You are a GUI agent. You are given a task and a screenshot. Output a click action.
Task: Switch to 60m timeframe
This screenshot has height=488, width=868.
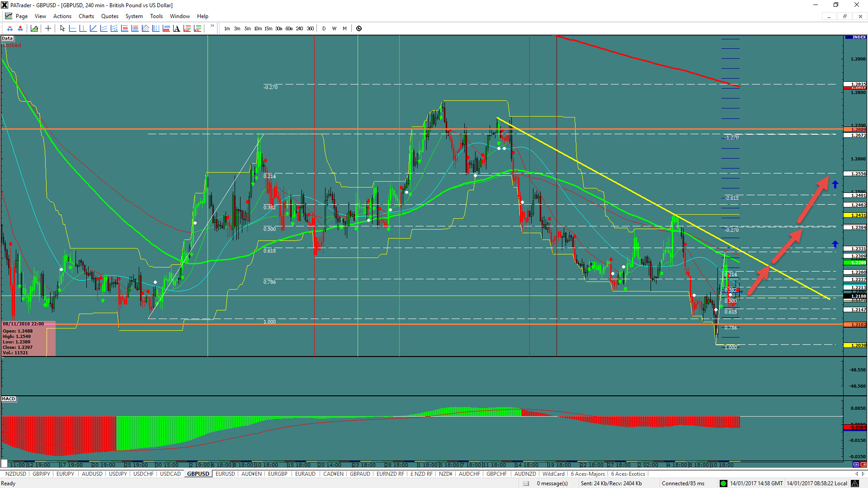(289, 28)
